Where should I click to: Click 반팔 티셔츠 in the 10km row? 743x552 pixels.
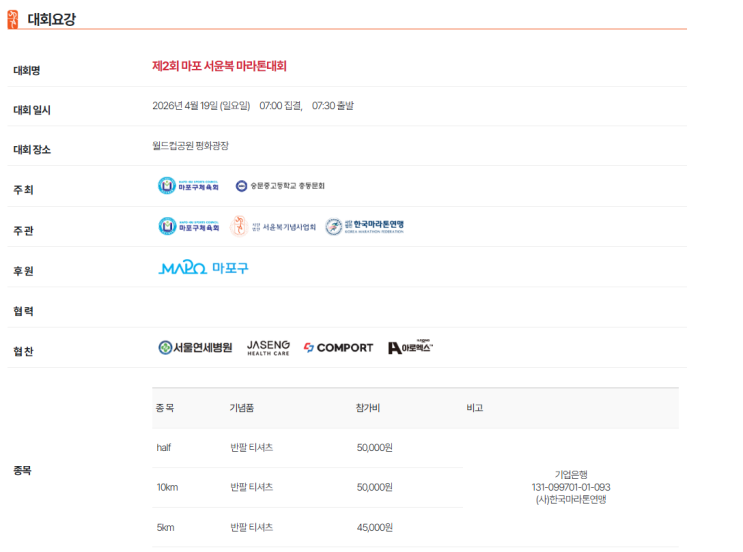[x=252, y=488]
